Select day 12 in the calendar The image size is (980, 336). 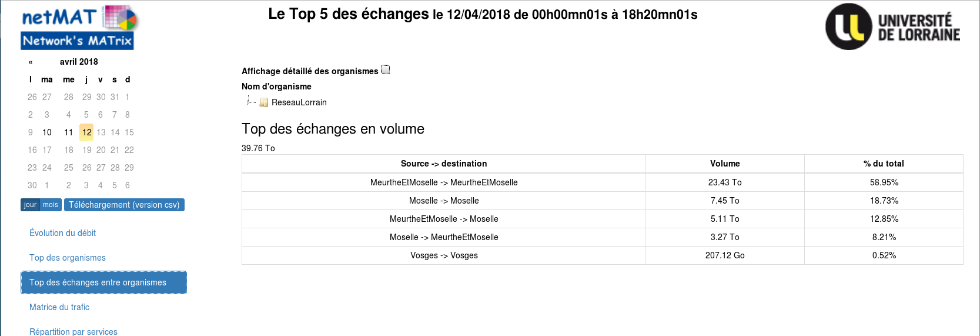pyautogui.click(x=87, y=132)
